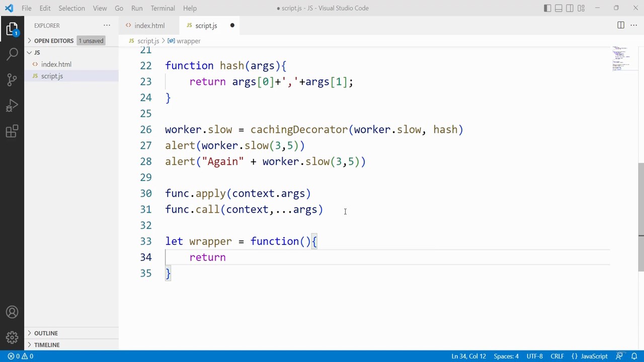Open Explorer views and more actions
644x362 pixels.
[107, 25]
